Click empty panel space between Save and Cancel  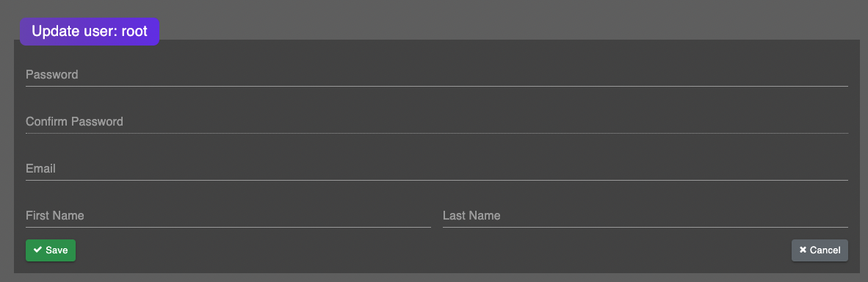pos(432,250)
